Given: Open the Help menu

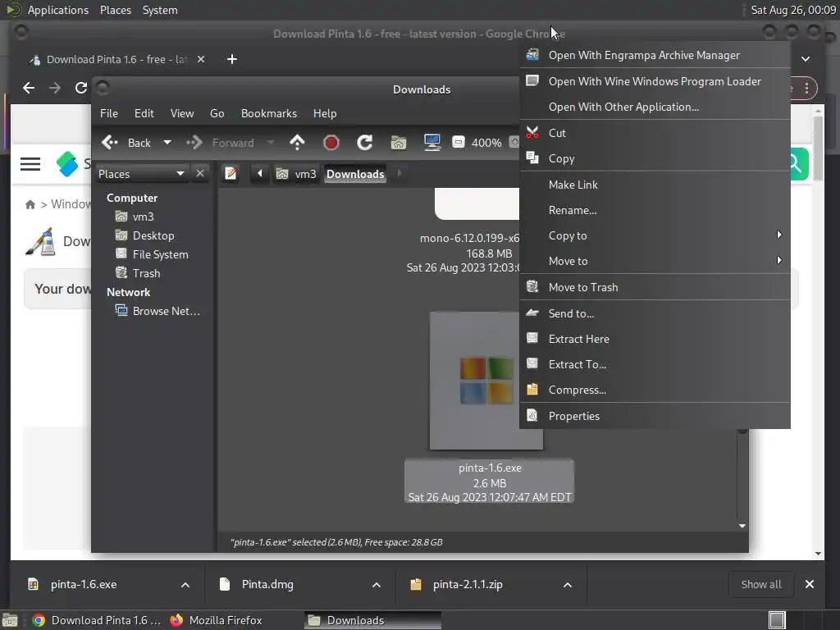Looking at the screenshot, I should 325,113.
